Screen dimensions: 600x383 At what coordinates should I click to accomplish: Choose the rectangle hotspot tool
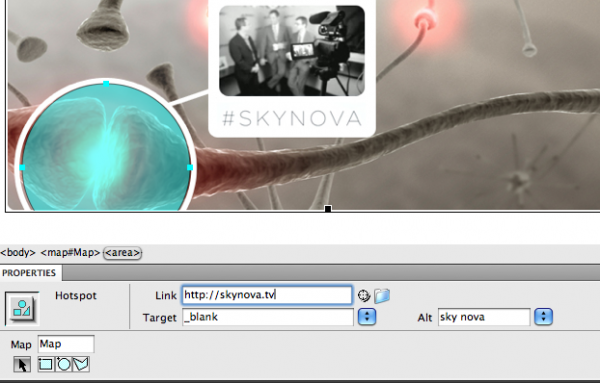tap(46, 364)
